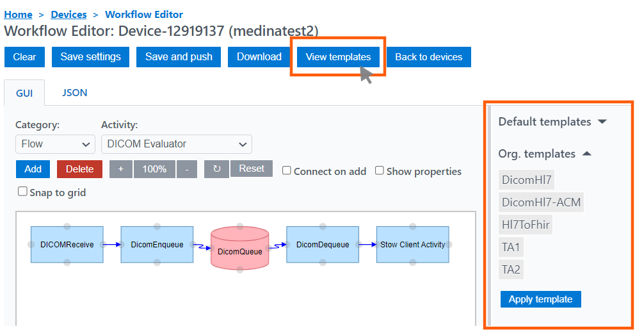This screenshot has width=644, height=330.
Task: Choose the DicomHl7-ACM org template
Action: 541,202
